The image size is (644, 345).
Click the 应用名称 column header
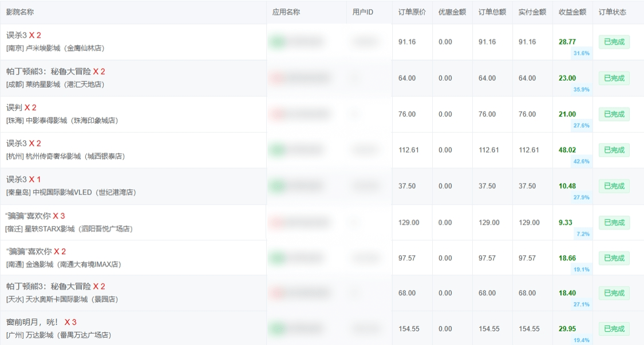click(286, 12)
